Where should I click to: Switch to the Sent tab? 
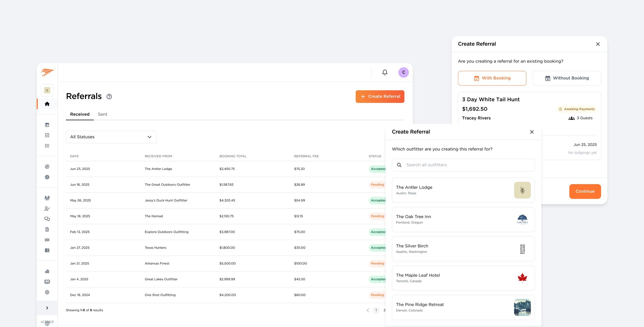(x=102, y=114)
